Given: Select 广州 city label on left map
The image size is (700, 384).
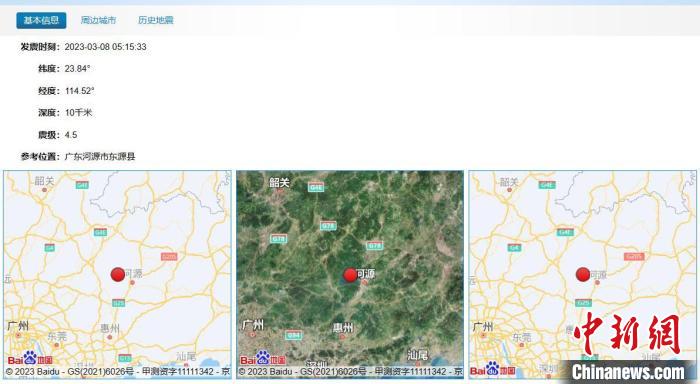Looking at the screenshot, I should [x=18, y=326].
